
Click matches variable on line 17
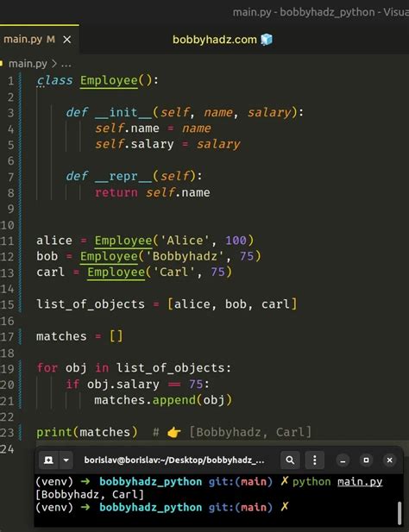pyautogui.click(x=61, y=336)
